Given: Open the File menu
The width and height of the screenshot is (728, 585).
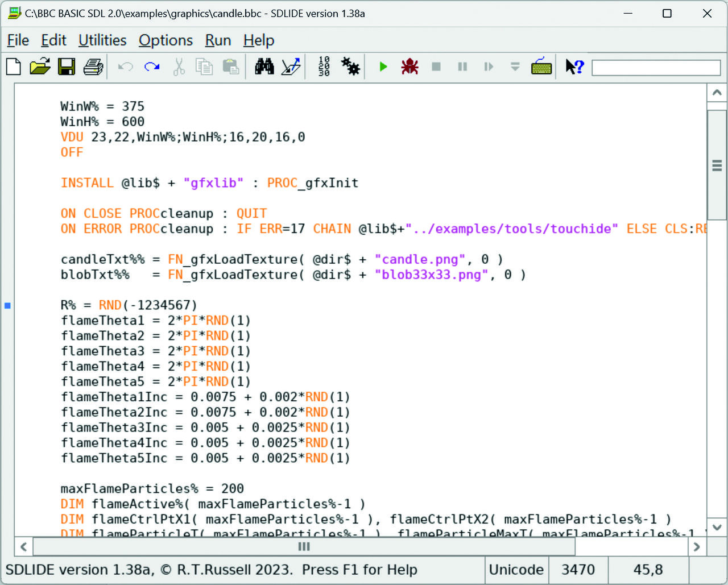Looking at the screenshot, I should click(18, 40).
